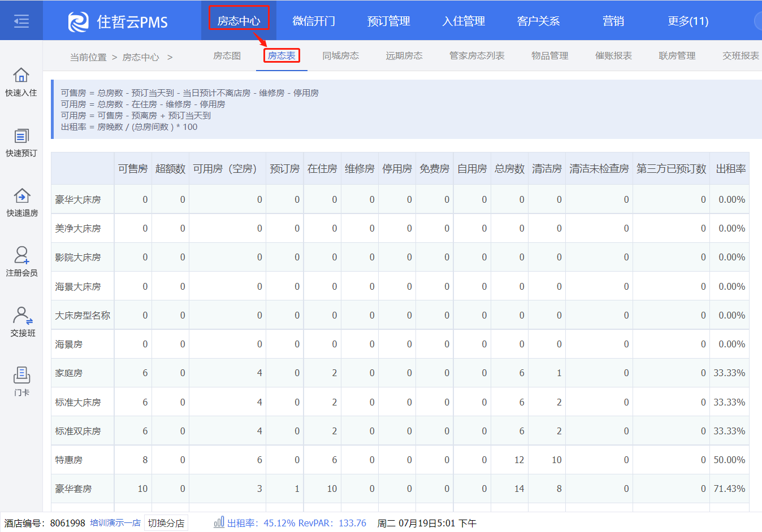This screenshot has height=532, width=762.
Task: Switch to 联房管理 tab
Action: point(677,55)
